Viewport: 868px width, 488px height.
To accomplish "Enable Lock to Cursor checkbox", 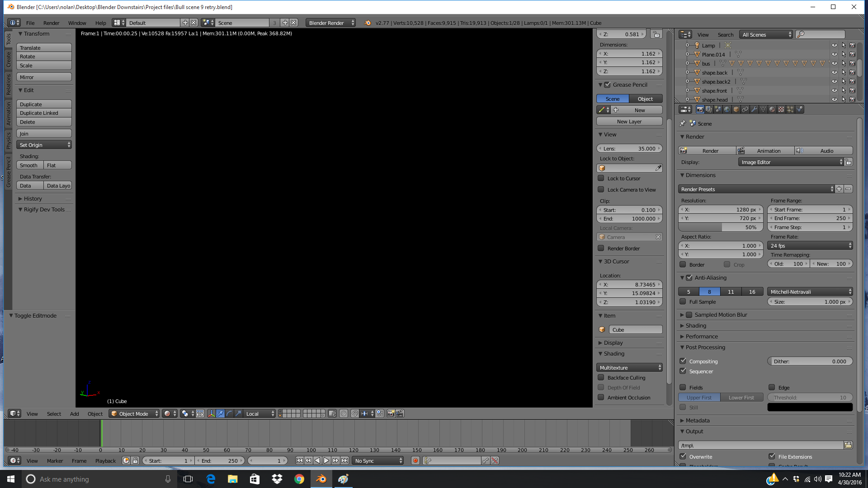I will click(601, 178).
